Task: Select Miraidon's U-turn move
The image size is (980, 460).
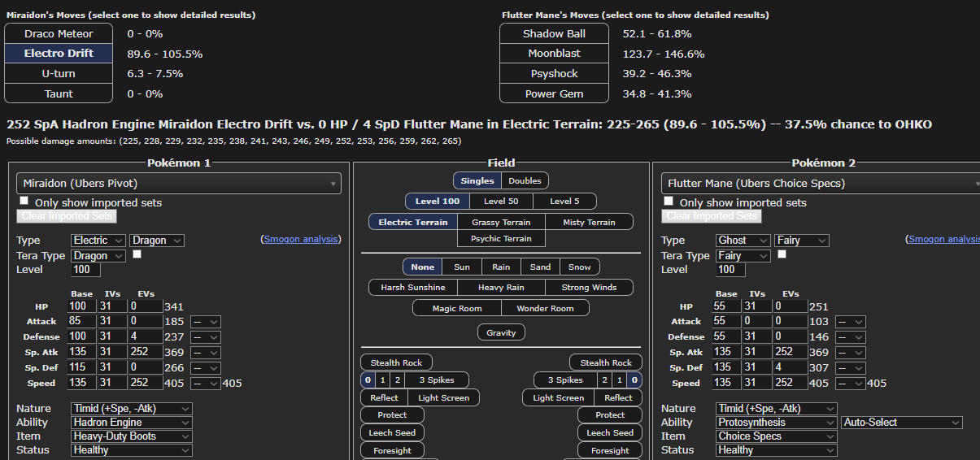Action: tap(59, 73)
